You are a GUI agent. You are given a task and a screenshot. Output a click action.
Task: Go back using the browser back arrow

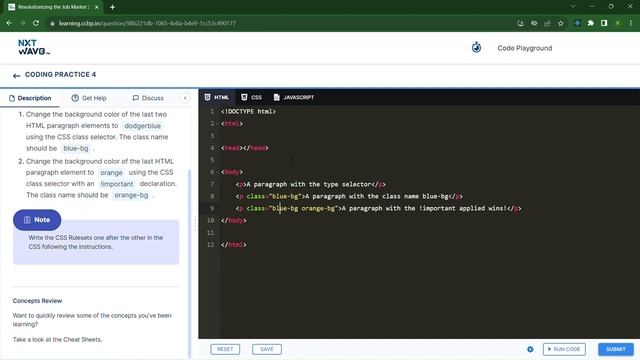point(9,23)
